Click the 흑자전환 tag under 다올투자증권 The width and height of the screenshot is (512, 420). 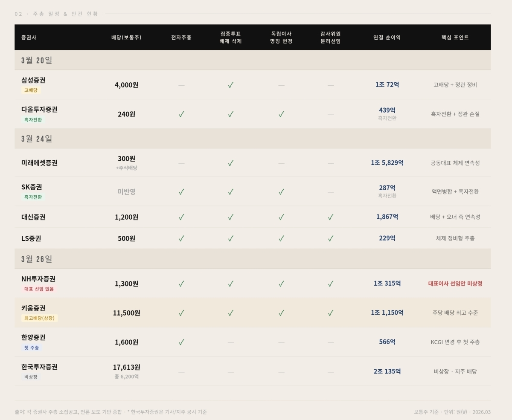click(33, 120)
